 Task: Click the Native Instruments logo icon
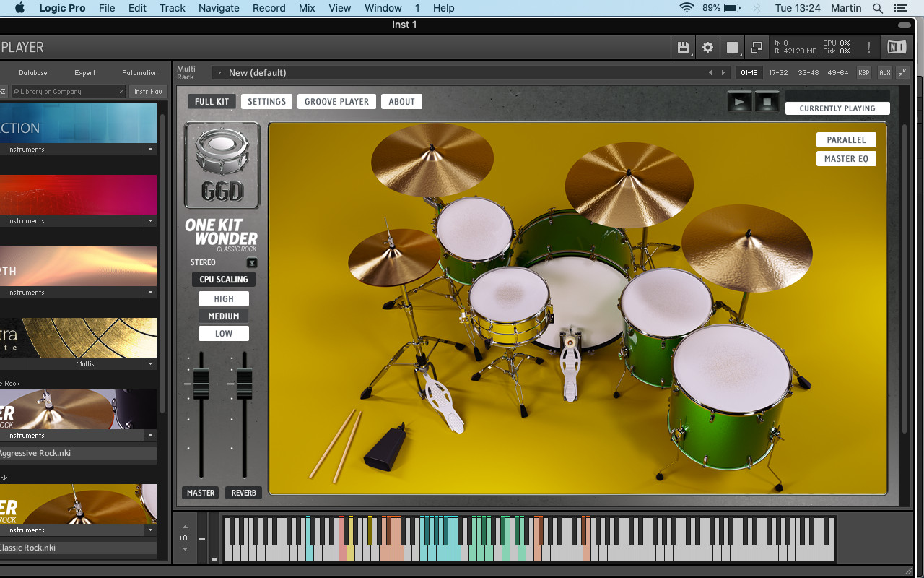(x=897, y=46)
